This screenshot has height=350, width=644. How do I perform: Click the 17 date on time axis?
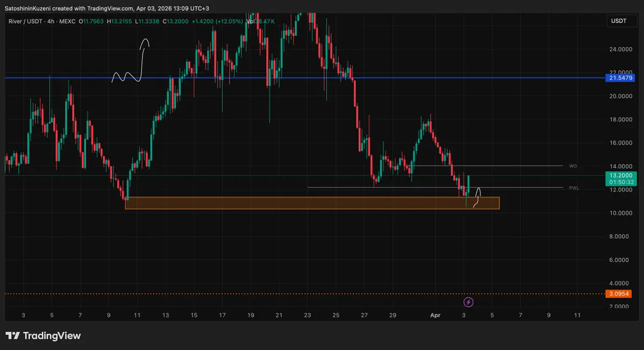pyautogui.click(x=222, y=316)
